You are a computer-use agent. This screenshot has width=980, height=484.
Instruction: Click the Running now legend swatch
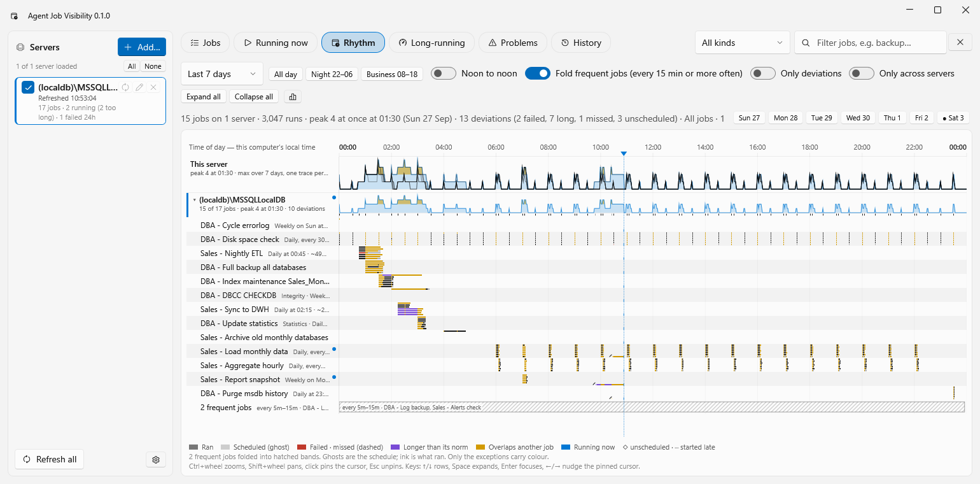pyautogui.click(x=566, y=447)
